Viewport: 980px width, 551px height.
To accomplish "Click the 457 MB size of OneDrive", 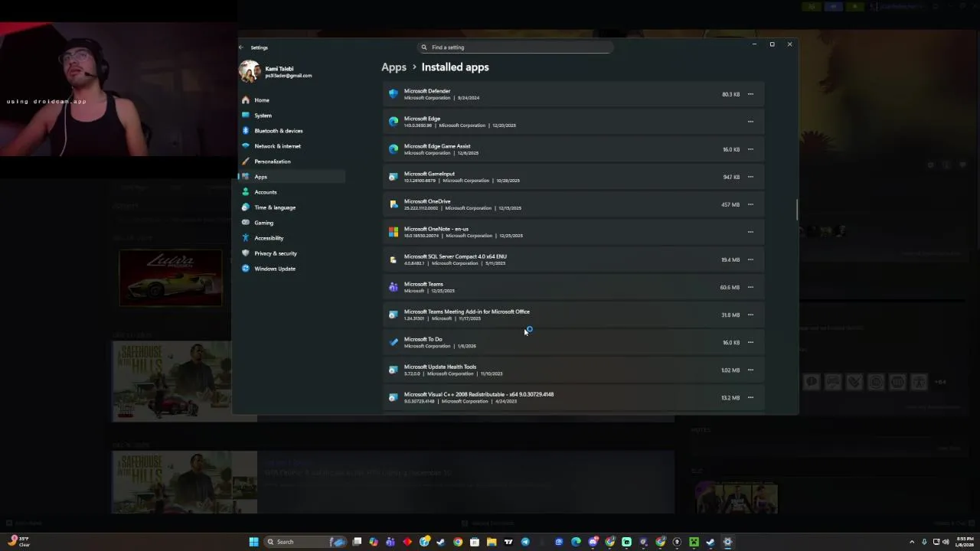I will coord(730,204).
